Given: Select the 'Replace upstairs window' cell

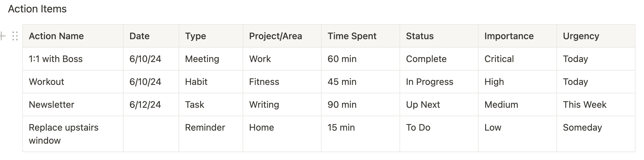Looking at the screenshot, I should pyautogui.click(x=73, y=134).
